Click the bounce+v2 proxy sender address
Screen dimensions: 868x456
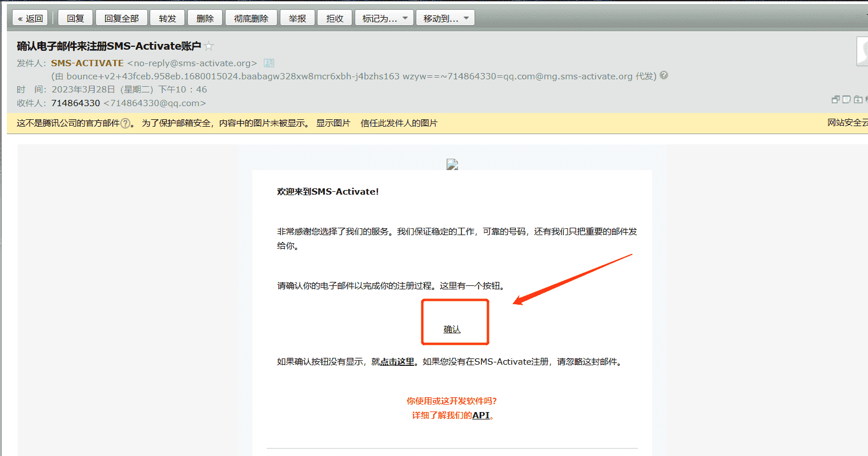pos(349,76)
